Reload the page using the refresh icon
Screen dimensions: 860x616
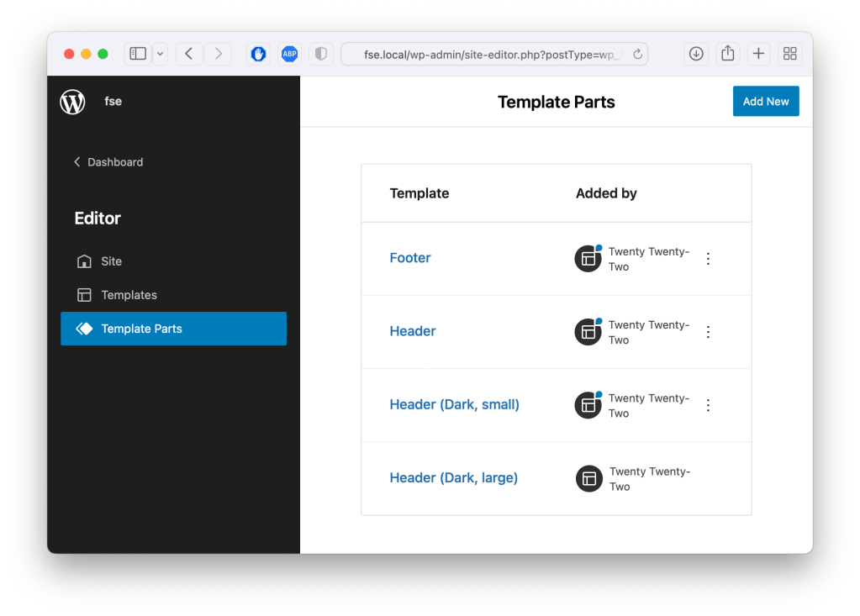637,54
